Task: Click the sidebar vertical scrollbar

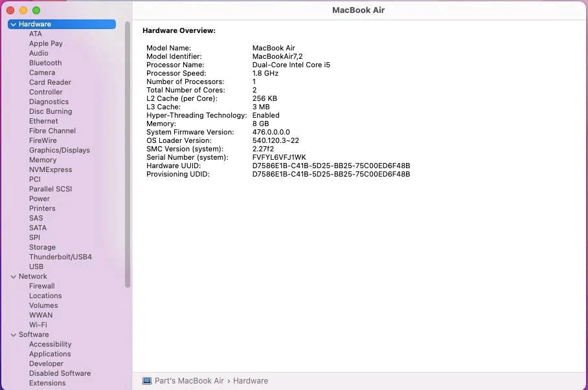Action: 128,155
